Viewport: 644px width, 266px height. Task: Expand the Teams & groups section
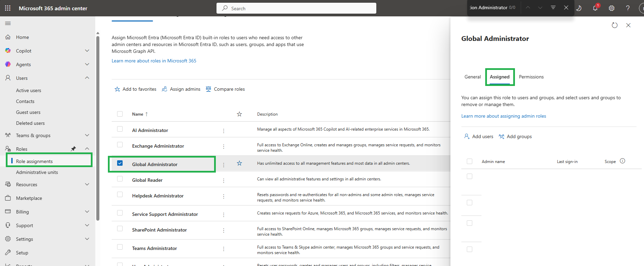[87, 135]
